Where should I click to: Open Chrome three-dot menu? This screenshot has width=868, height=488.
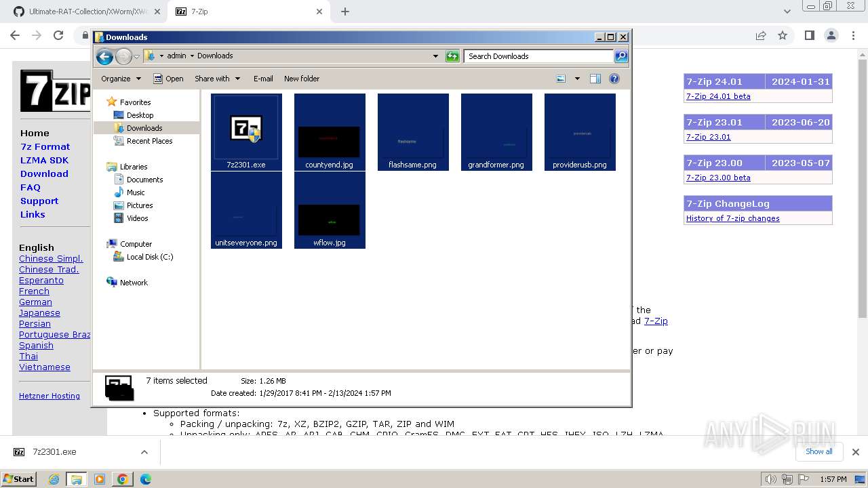854,35
